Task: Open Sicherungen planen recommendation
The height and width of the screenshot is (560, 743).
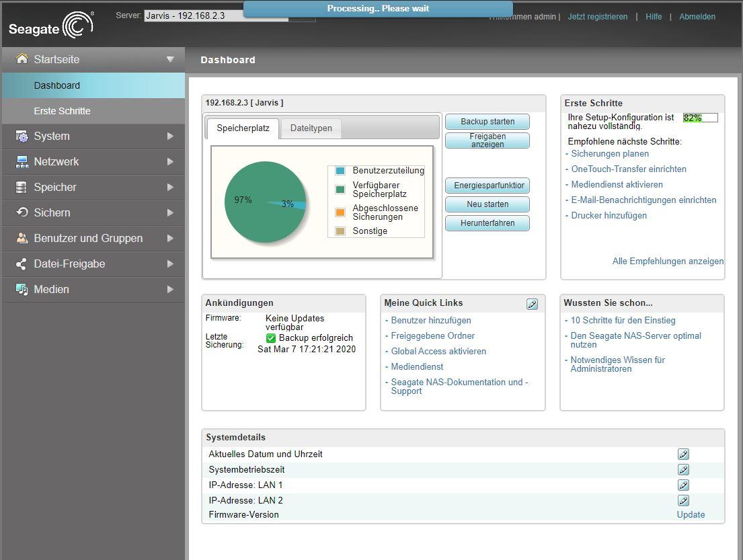Action: click(x=610, y=153)
